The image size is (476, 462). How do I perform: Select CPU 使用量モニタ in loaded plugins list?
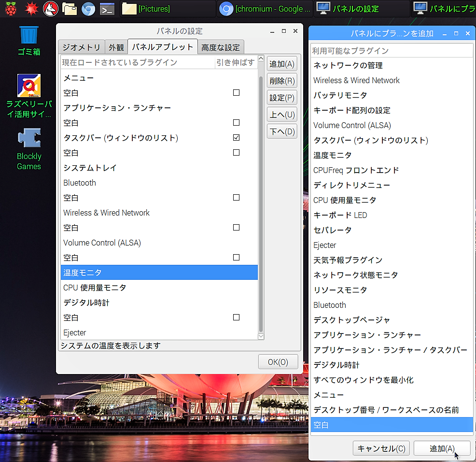coord(159,287)
